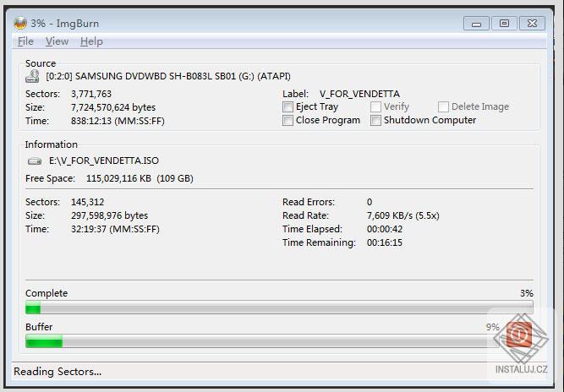The width and height of the screenshot is (564, 392).
Task: Close the ImgBurn window
Action: point(533,24)
